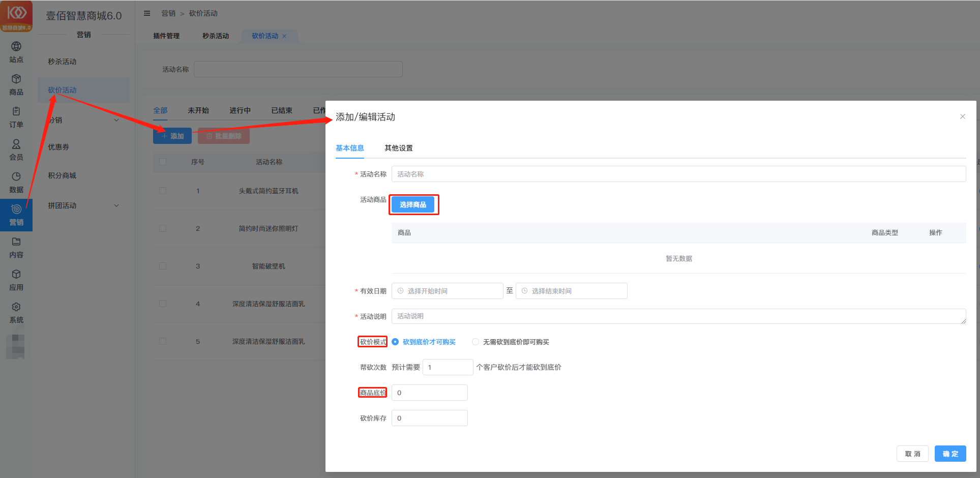Click the 确定 confirm button
This screenshot has height=478, width=980.
coord(950,454)
